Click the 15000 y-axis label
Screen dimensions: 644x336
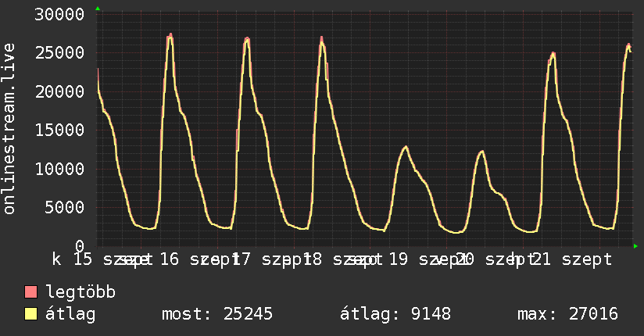click(59, 130)
